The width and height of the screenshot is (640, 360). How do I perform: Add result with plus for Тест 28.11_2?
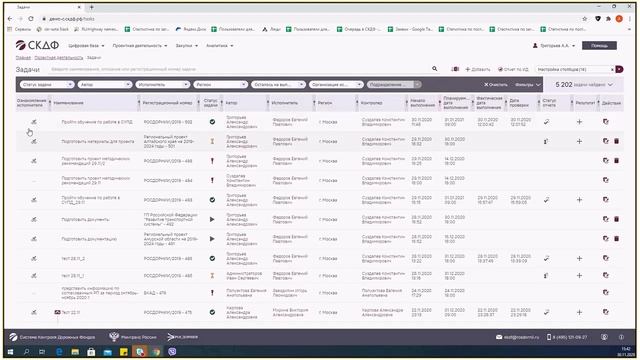pos(579,258)
